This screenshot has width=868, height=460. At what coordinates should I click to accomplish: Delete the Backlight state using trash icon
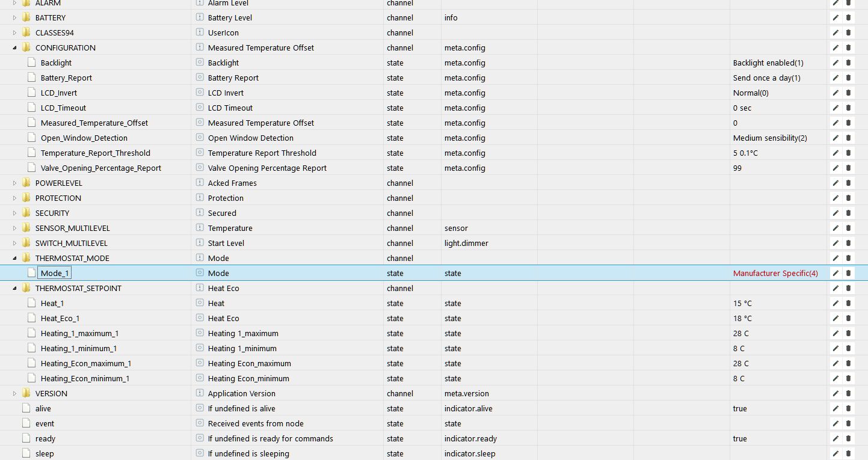point(849,63)
